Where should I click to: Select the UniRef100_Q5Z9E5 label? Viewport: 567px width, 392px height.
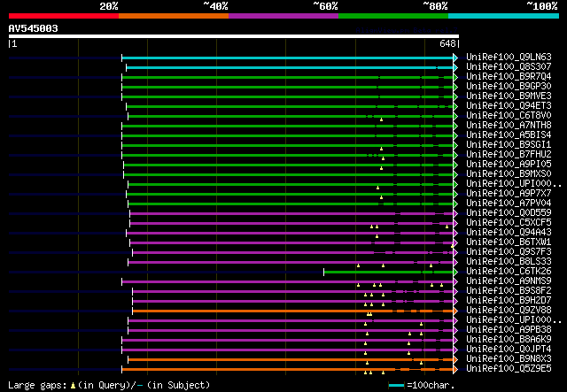(509, 369)
